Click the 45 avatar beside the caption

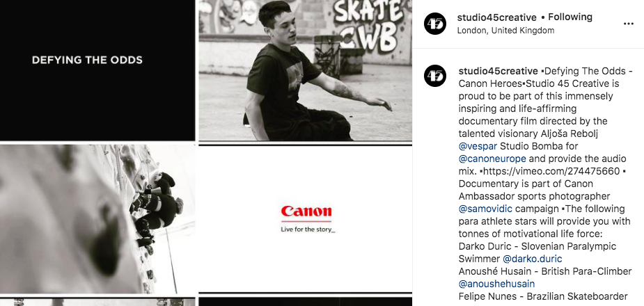pyautogui.click(x=435, y=76)
